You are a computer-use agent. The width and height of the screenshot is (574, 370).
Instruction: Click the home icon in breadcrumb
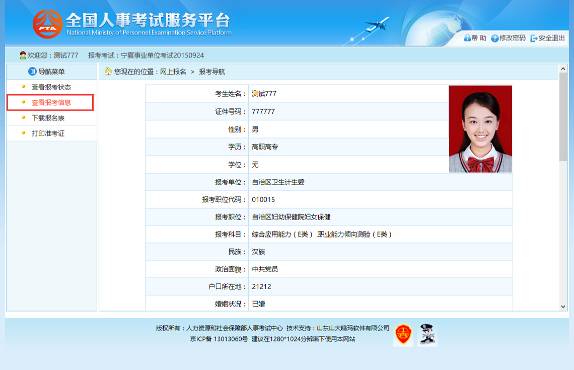click(108, 71)
